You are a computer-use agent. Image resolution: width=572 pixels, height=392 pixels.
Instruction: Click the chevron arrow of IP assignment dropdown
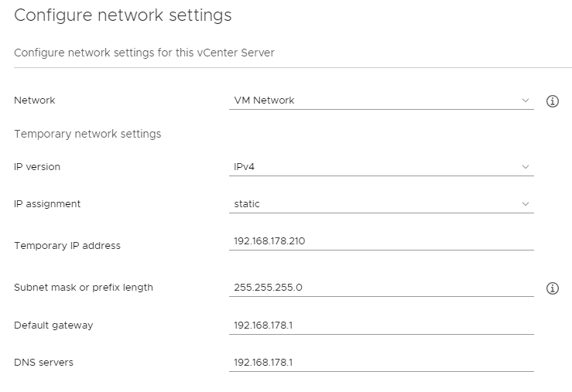[526, 204]
